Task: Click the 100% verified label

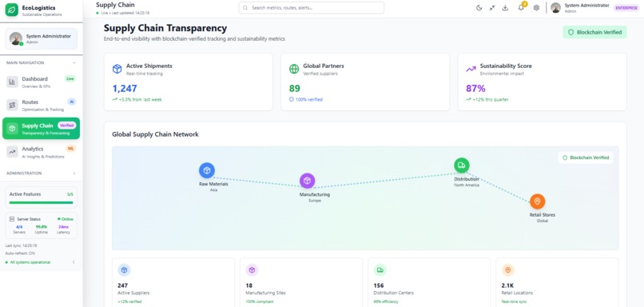Action: tap(306, 99)
